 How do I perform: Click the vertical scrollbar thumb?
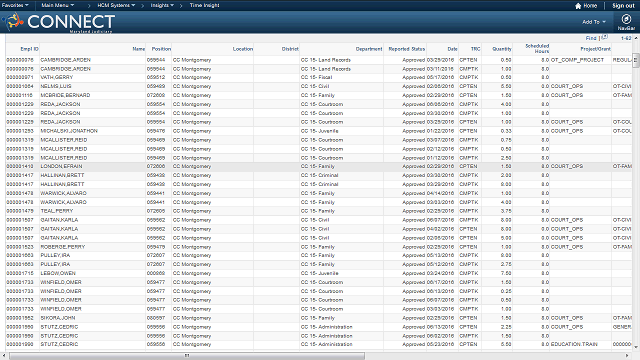[636, 59]
